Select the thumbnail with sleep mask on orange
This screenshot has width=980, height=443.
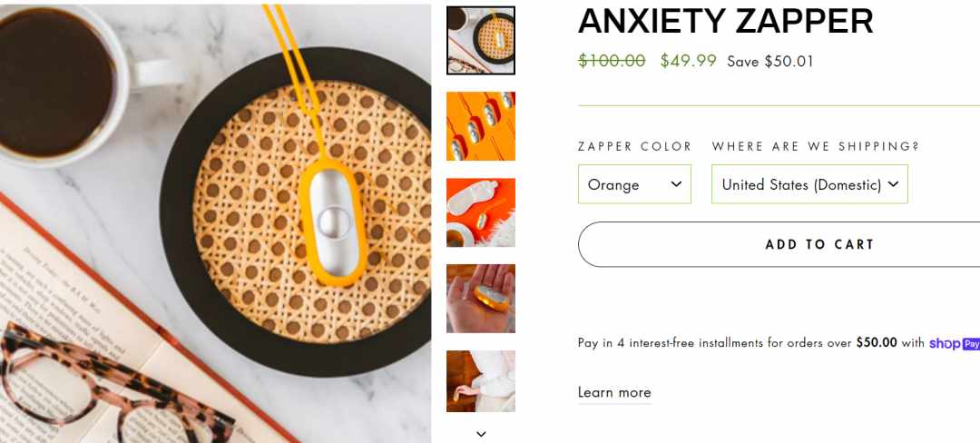pyautogui.click(x=481, y=212)
